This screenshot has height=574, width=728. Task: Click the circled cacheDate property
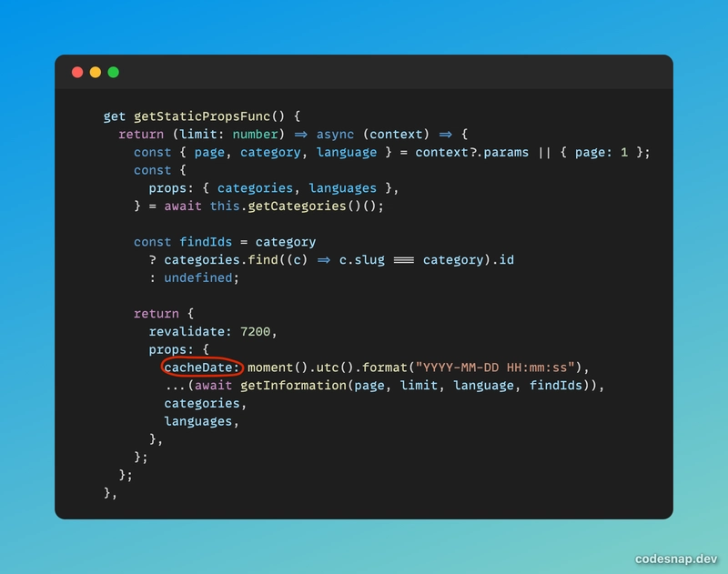[x=202, y=368]
